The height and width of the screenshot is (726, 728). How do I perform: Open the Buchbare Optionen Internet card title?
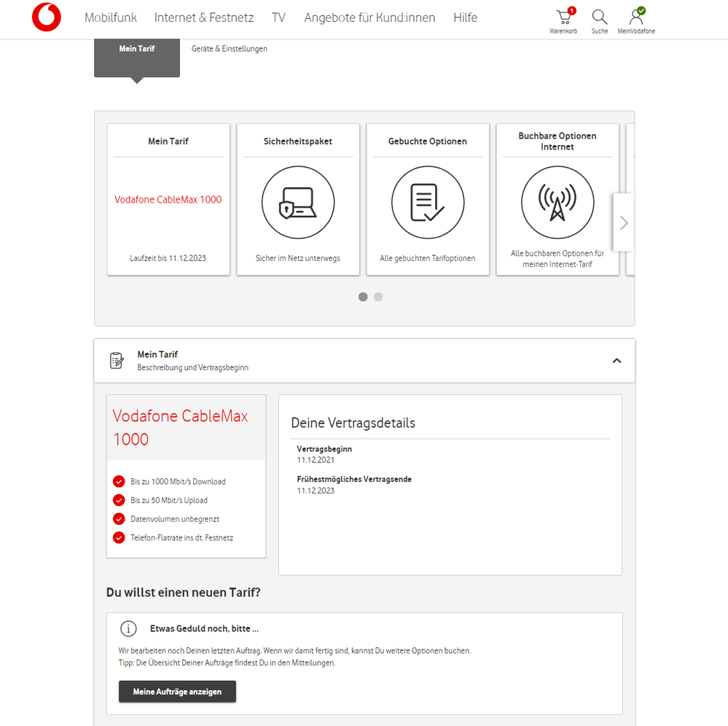557,141
